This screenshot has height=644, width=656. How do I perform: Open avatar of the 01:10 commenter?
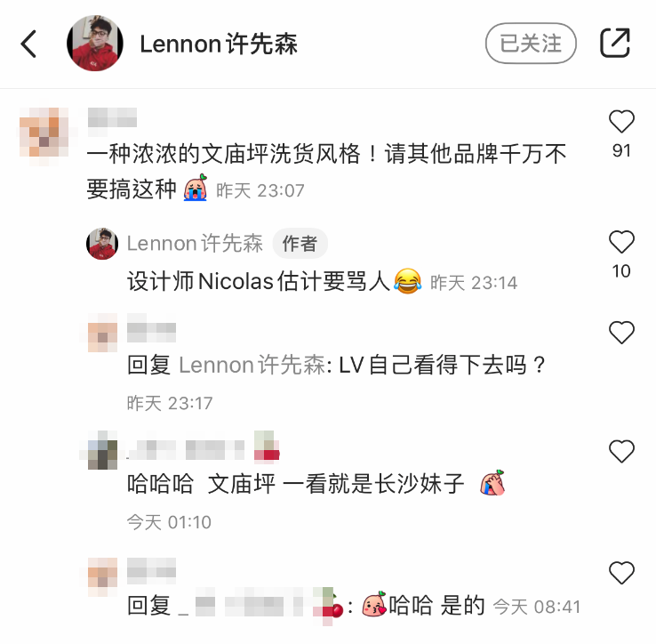click(x=102, y=450)
